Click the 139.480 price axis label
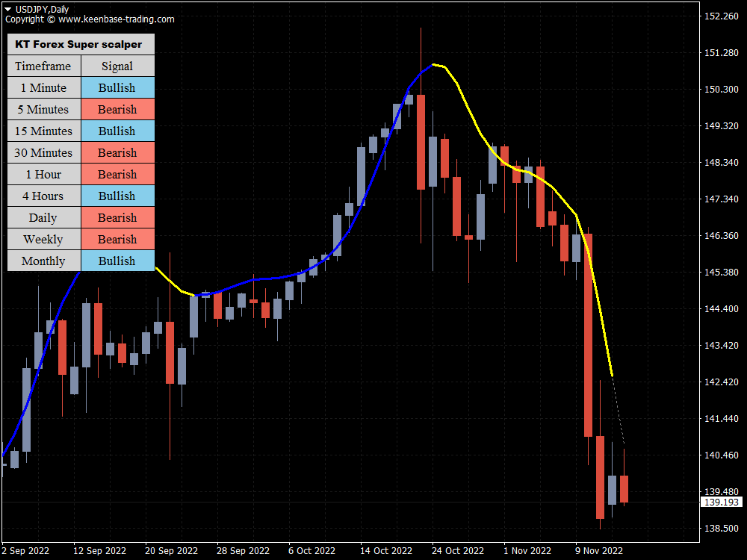 [x=722, y=491]
